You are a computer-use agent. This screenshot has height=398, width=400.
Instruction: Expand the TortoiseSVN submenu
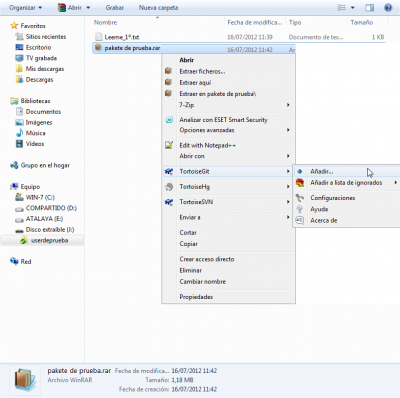tap(288, 202)
